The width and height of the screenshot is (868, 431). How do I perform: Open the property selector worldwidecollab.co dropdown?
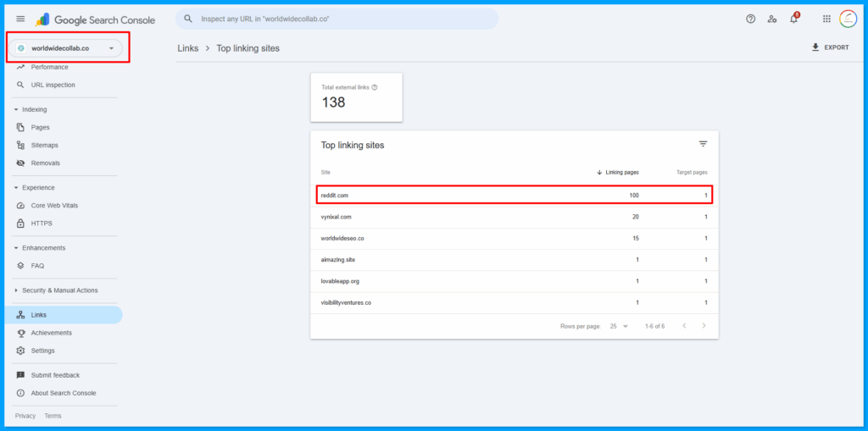coord(65,48)
